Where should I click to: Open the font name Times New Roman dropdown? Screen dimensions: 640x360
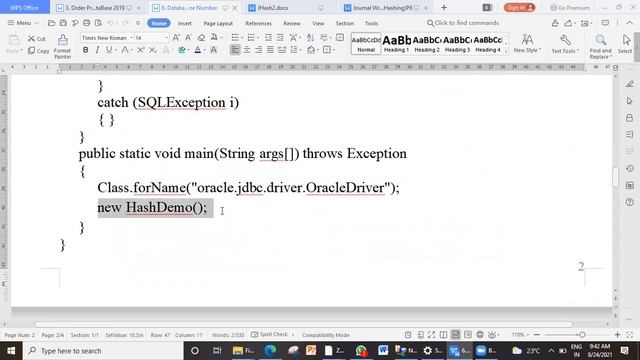coord(131,38)
